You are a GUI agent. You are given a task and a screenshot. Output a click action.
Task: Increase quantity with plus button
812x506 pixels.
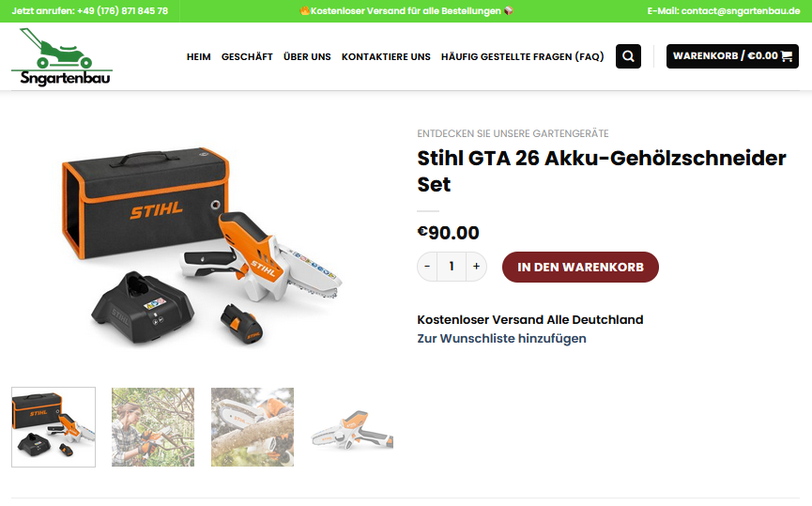click(x=477, y=267)
